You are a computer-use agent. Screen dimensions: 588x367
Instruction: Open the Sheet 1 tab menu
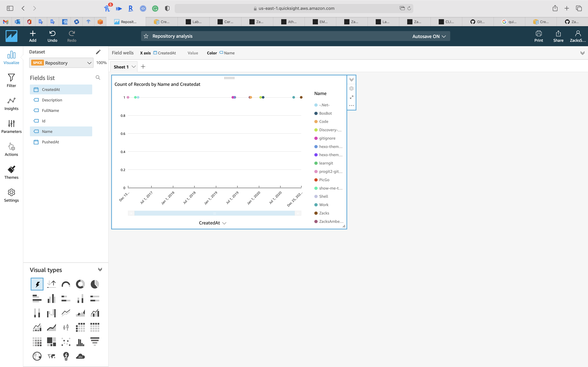click(x=134, y=67)
